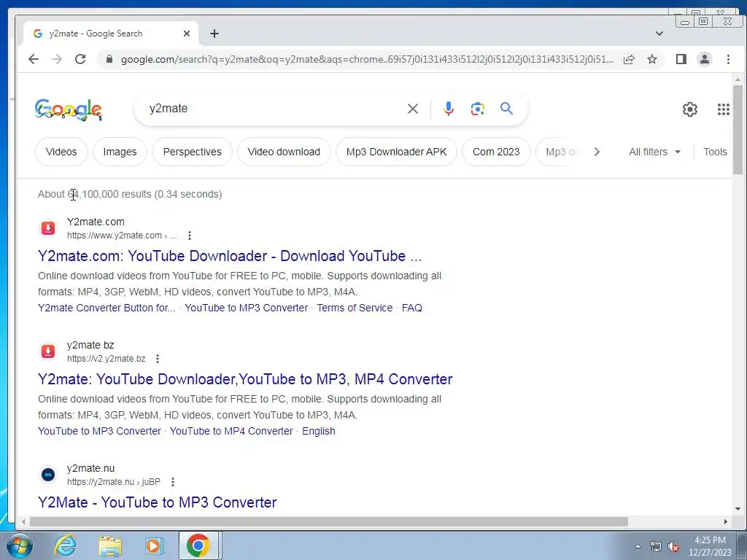Viewport: 747px width, 560px height.
Task: Share this page via address bar icon
Action: pyautogui.click(x=629, y=59)
